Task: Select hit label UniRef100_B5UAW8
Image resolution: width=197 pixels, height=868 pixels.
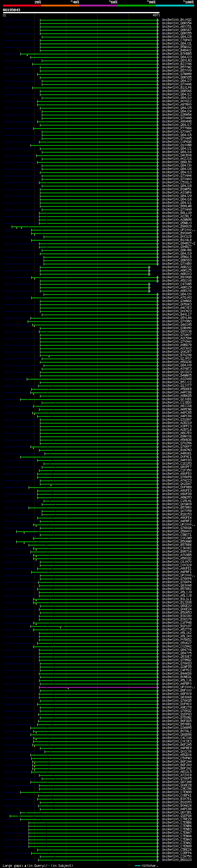Action: (177, 542)
